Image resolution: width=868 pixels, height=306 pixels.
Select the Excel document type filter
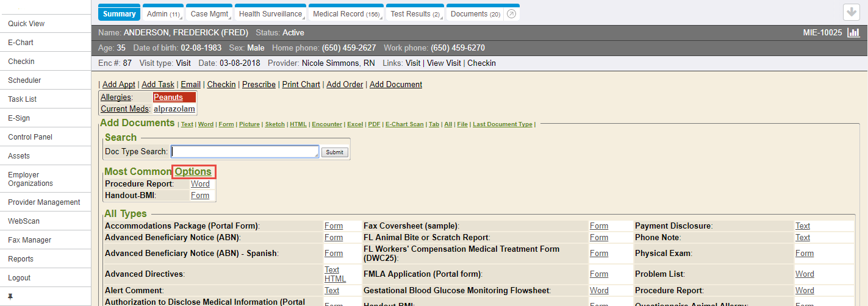pos(355,124)
